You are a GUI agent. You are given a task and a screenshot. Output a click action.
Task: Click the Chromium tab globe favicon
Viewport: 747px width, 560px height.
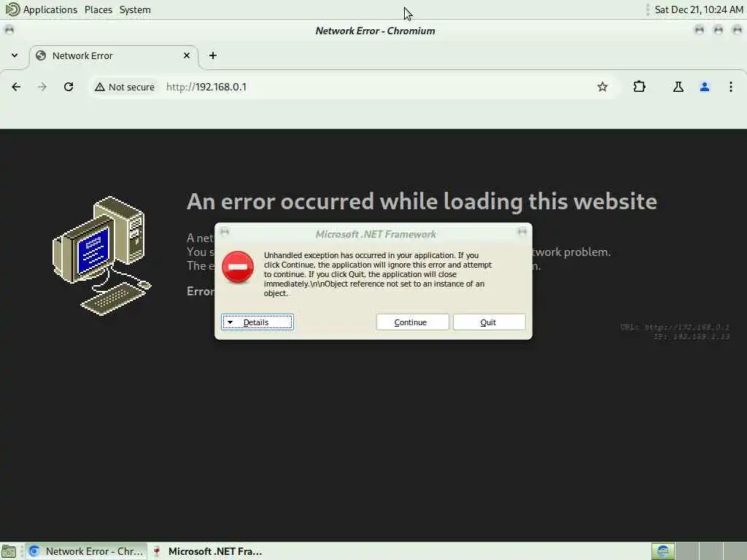41,55
